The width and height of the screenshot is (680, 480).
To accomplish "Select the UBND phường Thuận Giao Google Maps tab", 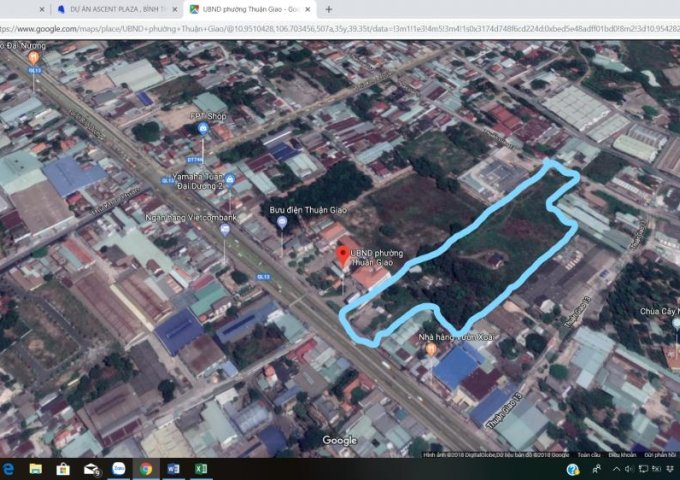I will 251,9.
